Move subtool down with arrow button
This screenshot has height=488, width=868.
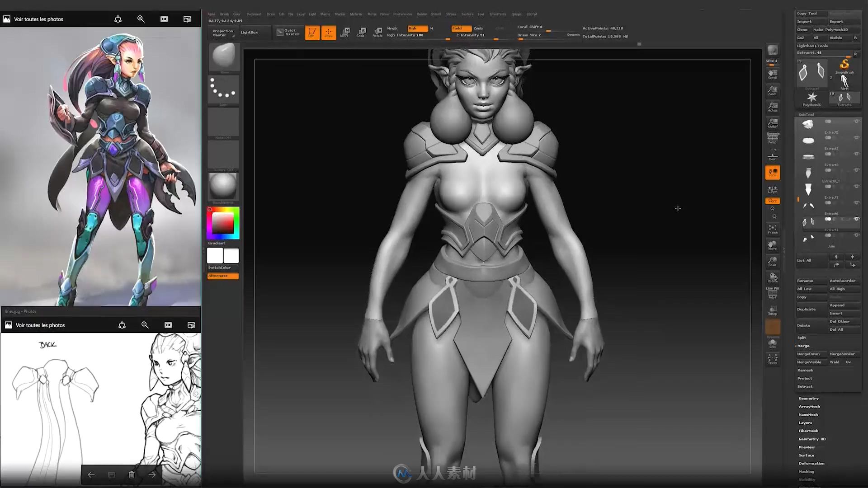point(852,257)
